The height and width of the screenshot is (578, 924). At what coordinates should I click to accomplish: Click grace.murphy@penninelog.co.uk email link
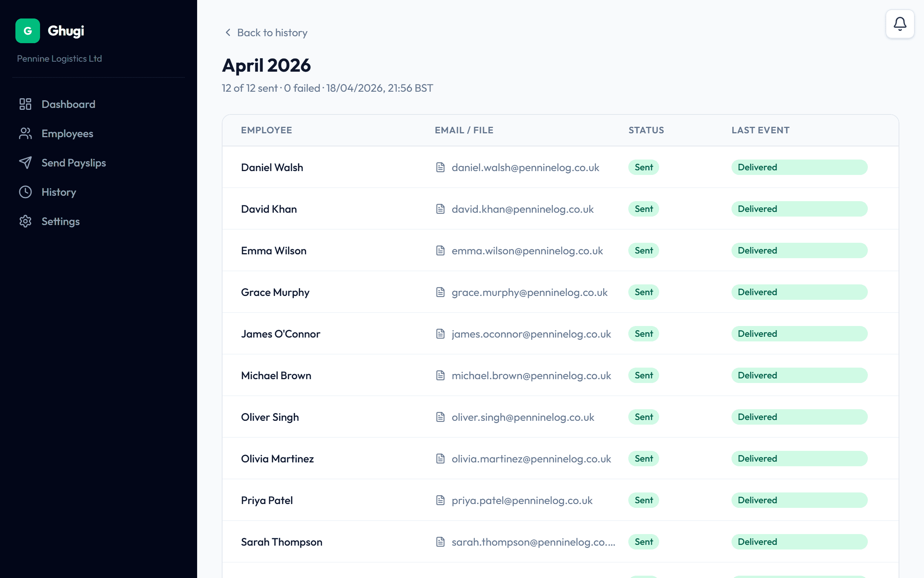[529, 292]
